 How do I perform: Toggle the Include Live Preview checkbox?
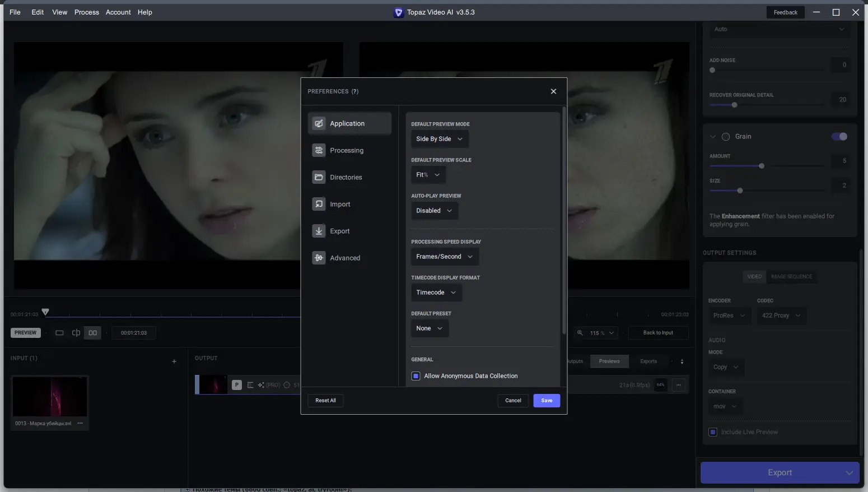pos(713,432)
